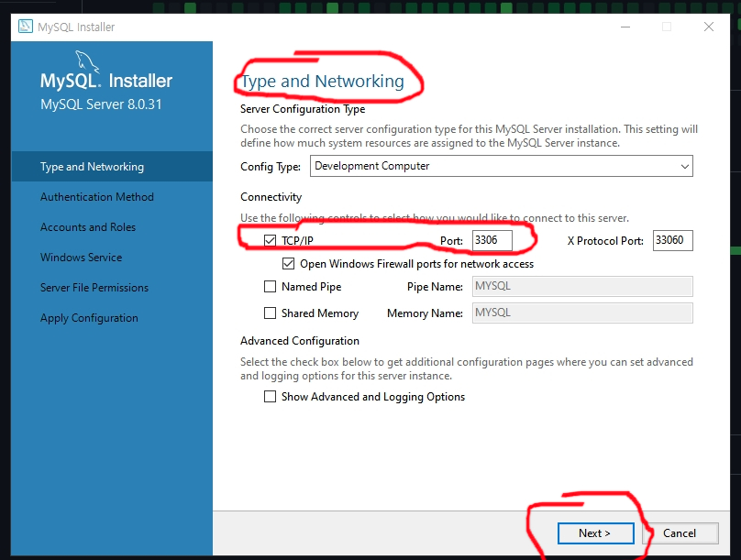Click the Advanced Configuration heading
This screenshot has height=560, width=741.
pos(300,341)
